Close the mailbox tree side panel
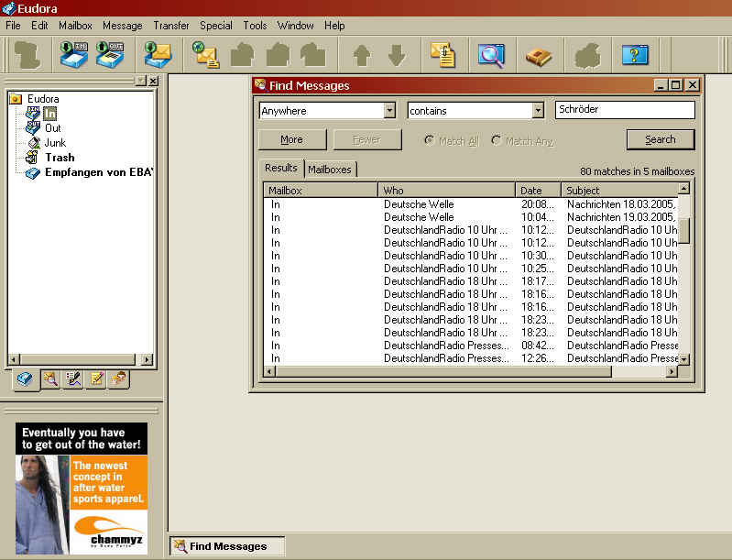Viewport: 732px width, 560px height. [153, 81]
